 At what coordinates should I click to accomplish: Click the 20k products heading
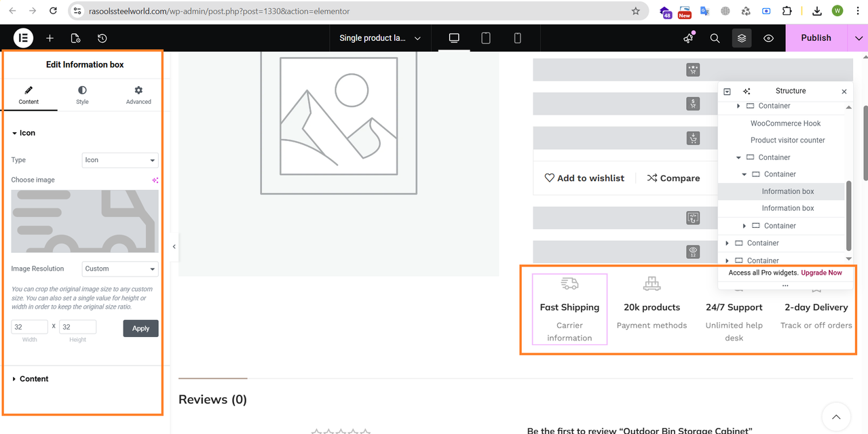[x=652, y=307]
